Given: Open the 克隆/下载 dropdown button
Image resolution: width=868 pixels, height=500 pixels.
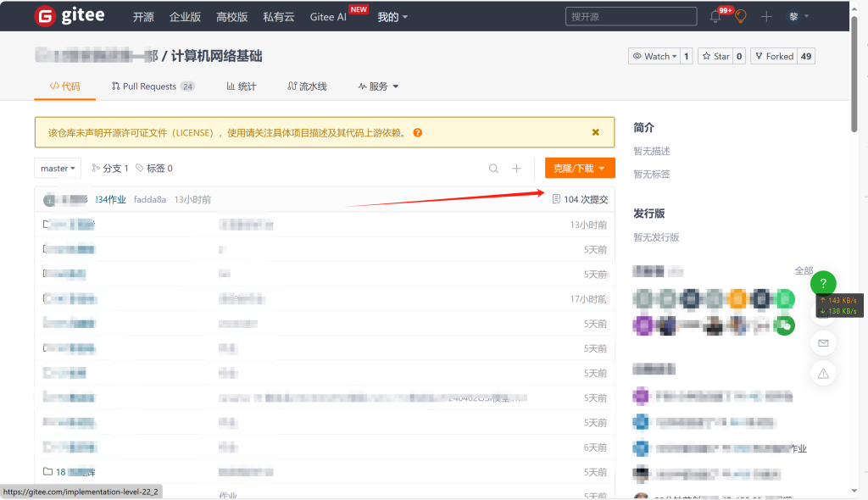Looking at the screenshot, I should click(x=580, y=169).
